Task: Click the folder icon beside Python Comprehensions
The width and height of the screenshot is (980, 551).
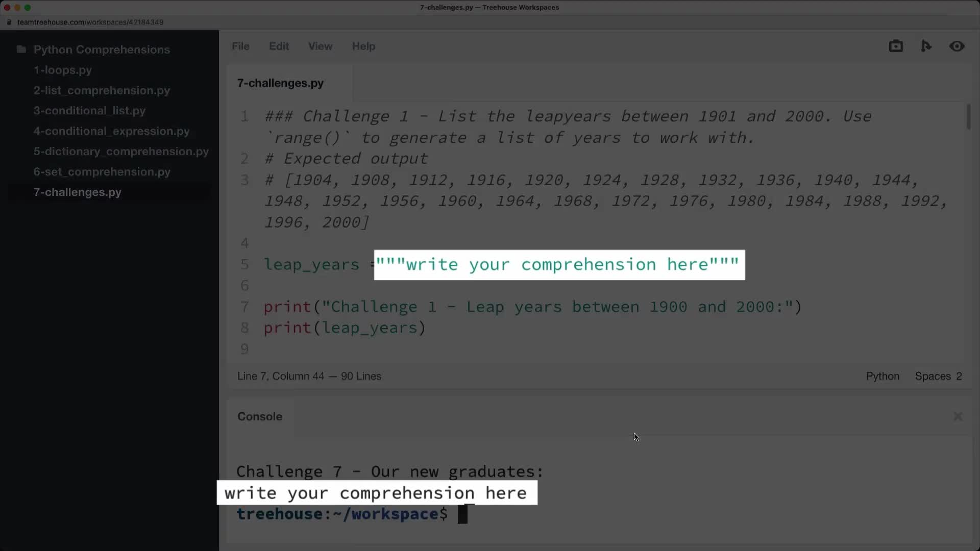Action: point(20,48)
